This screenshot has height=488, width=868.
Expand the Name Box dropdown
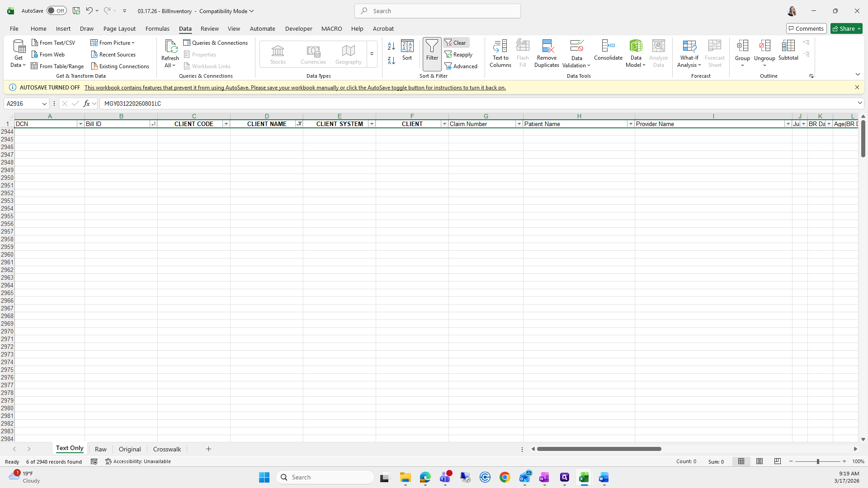(x=44, y=103)
